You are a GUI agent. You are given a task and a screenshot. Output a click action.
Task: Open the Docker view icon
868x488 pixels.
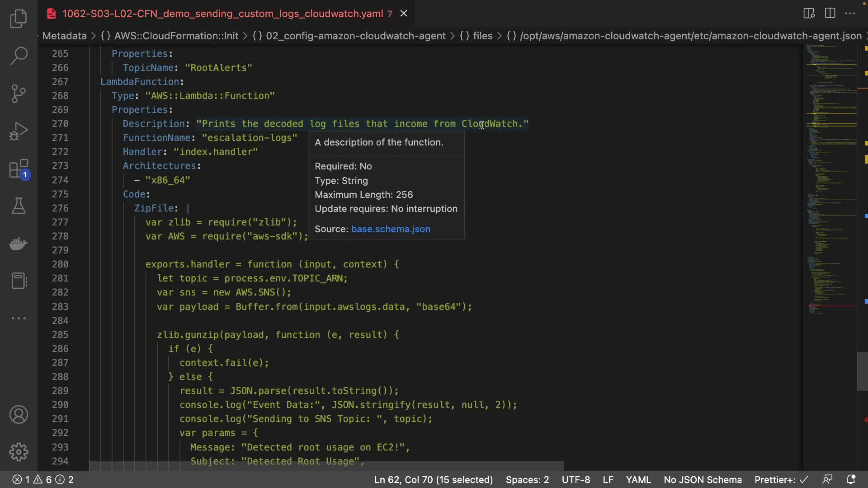(19, 244)
